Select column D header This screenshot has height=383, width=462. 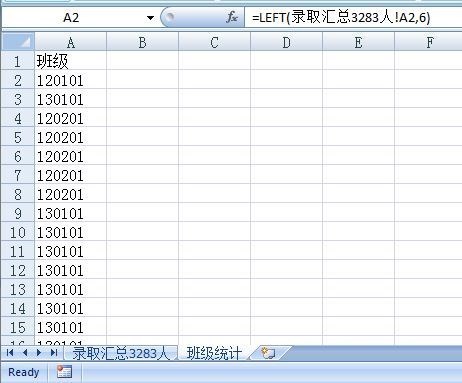click(x=286, y=42)
